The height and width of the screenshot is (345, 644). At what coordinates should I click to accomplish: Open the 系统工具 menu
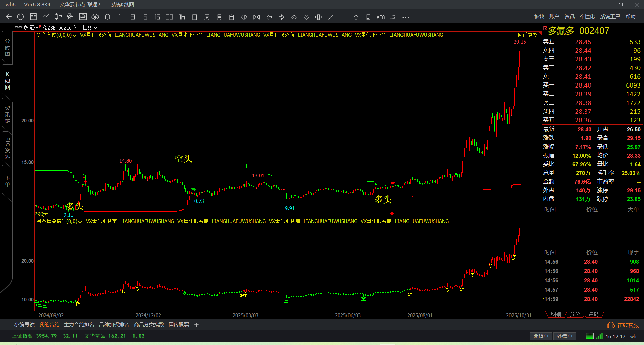coord(610,17)
